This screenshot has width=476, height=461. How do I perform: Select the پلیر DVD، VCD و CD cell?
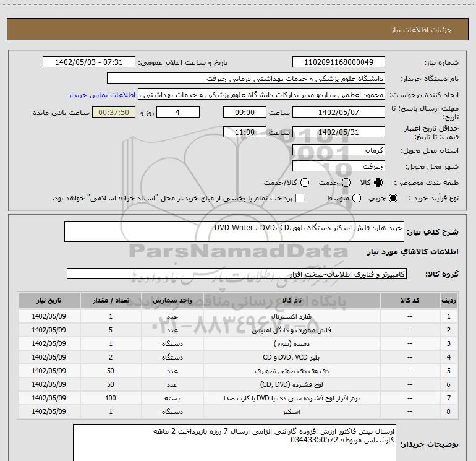pos(291,357)
